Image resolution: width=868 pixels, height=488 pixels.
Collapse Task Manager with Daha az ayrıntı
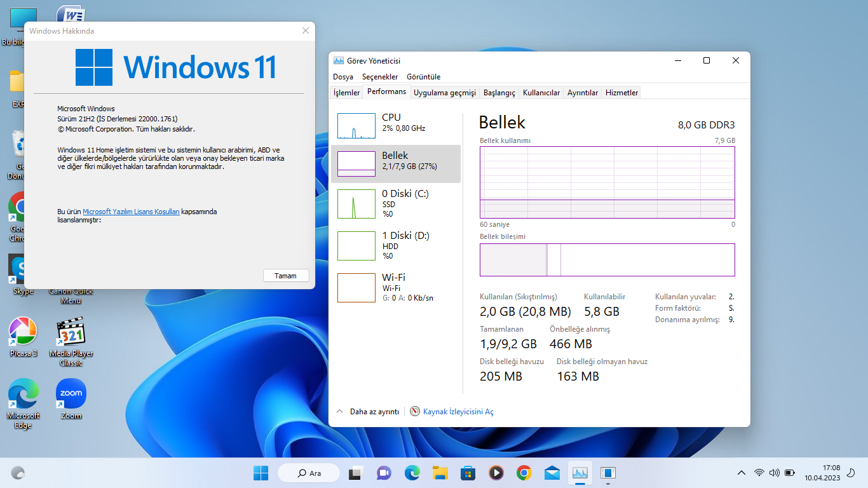(368, 411)
